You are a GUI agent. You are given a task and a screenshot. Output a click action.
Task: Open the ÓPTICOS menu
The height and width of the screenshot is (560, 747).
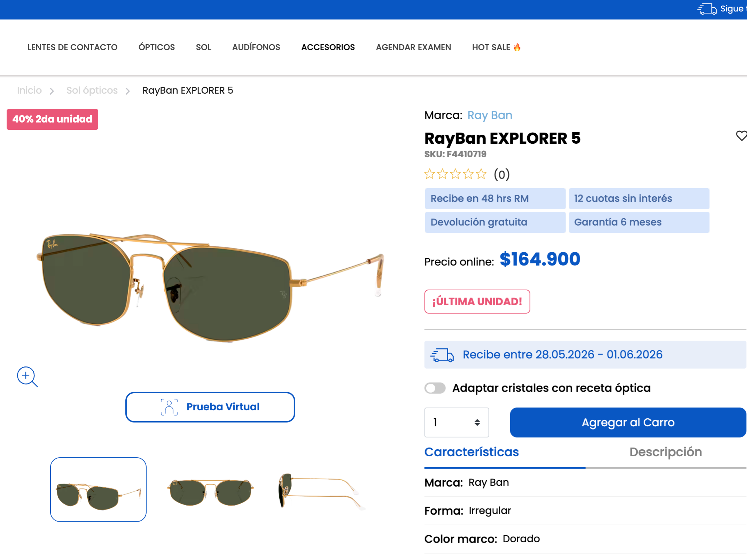point(157,47)
